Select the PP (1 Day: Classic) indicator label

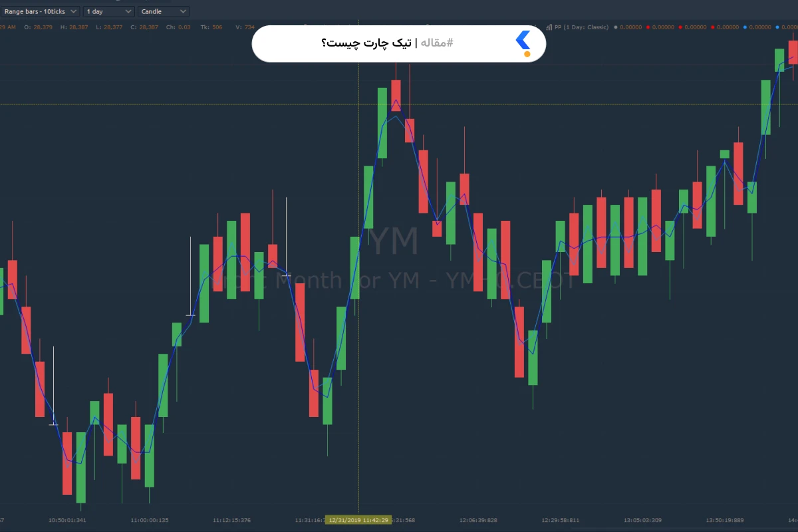[581, 27]
